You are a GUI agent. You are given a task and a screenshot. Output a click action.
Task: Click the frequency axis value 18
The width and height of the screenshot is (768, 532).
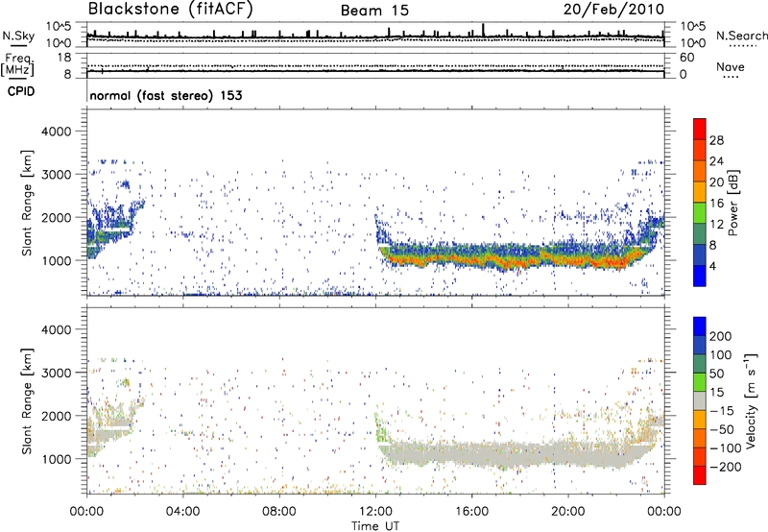pos(63,58)
